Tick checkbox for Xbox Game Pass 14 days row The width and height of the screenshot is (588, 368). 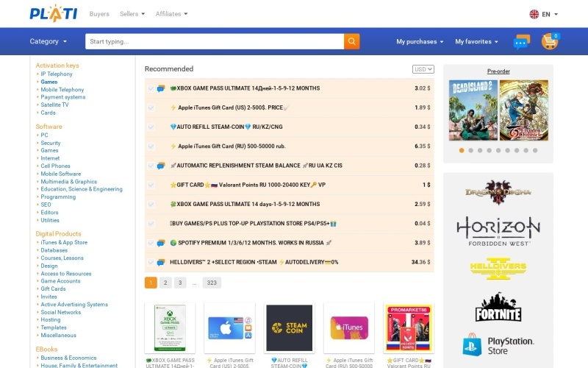[151, 205]
